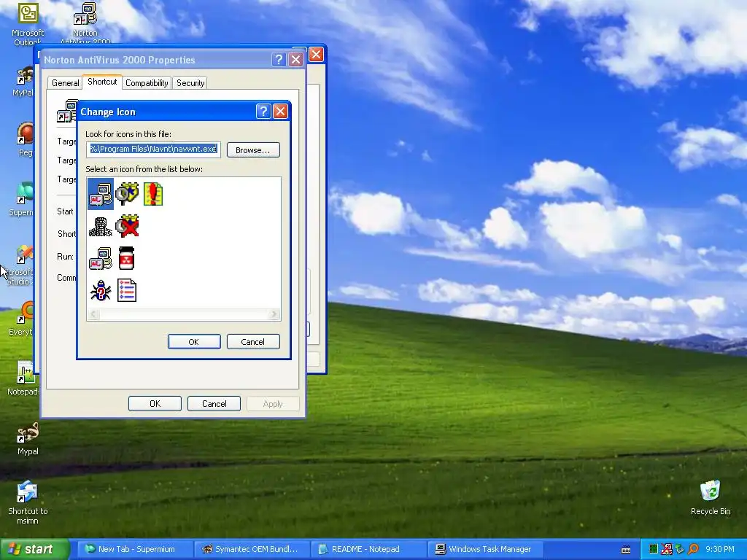Viewport: 747px width, 560px height.
Task: Select the checklist document icon
Action: click(127, 290)
